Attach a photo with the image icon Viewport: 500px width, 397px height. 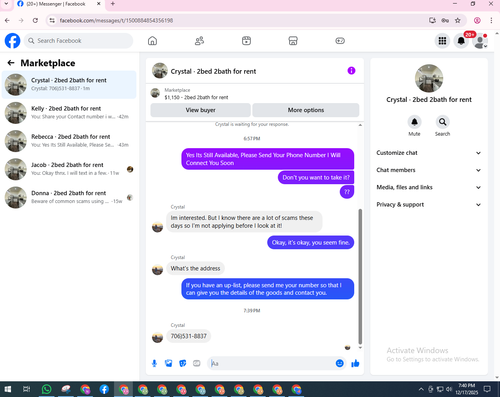[x=169, y=363]
